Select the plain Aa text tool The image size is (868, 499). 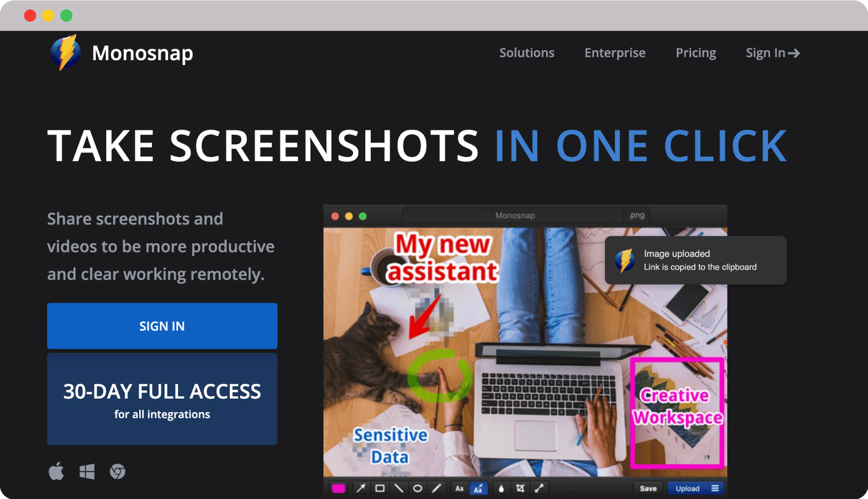click(459, 488)
